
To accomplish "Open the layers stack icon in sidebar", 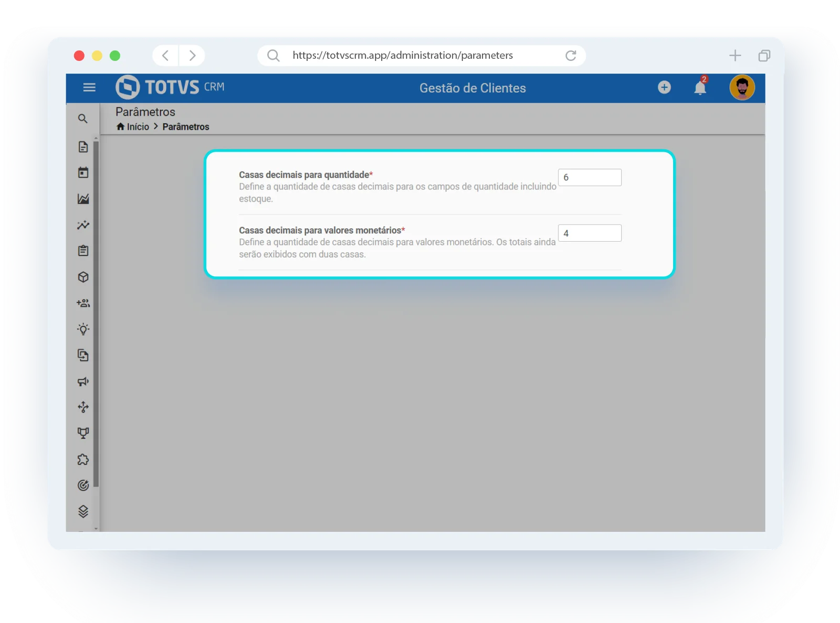I will click(x=83, y=511).
